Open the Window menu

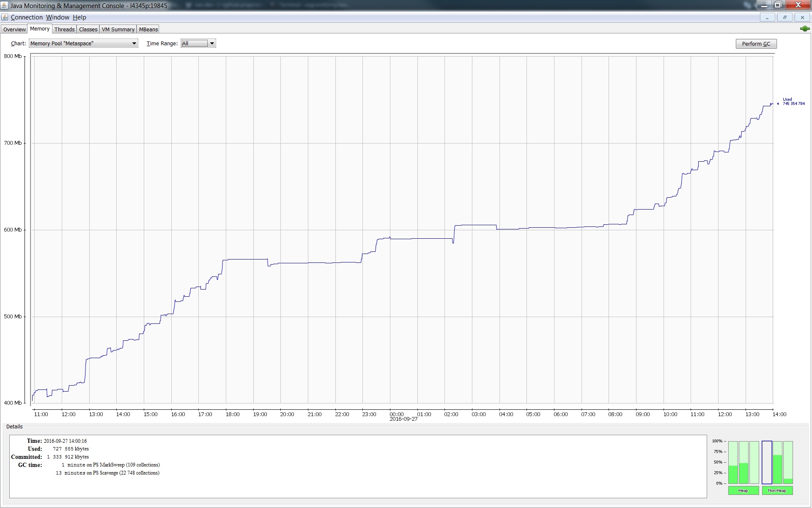58,17
